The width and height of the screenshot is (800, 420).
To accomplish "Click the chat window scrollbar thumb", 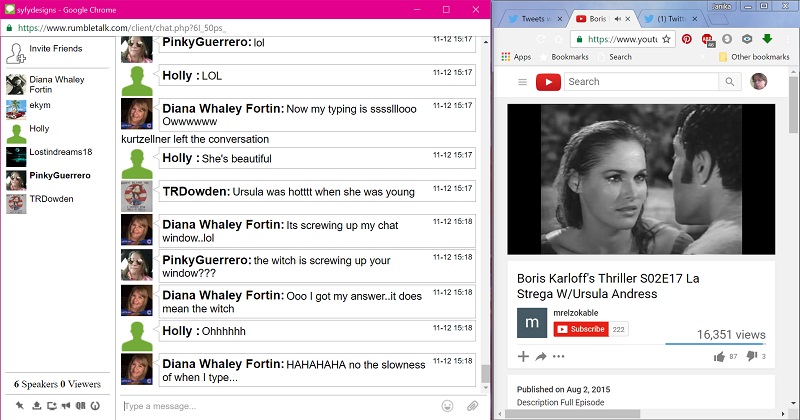I will click(485, 374).
